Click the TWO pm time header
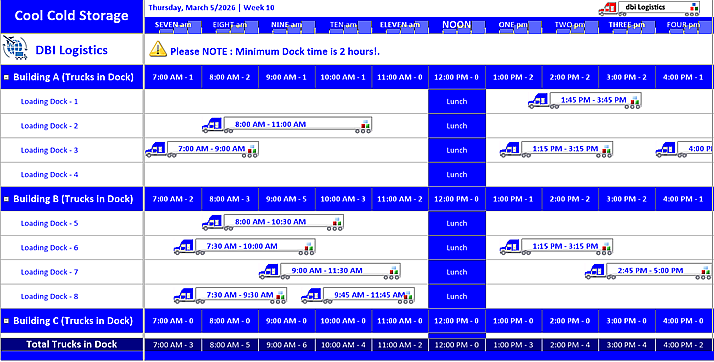This screenshot has height=362, width=714. coord(570,25)
